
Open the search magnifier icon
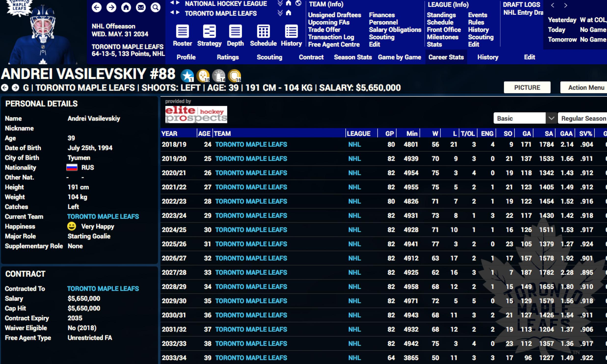[x=155, y=7]
